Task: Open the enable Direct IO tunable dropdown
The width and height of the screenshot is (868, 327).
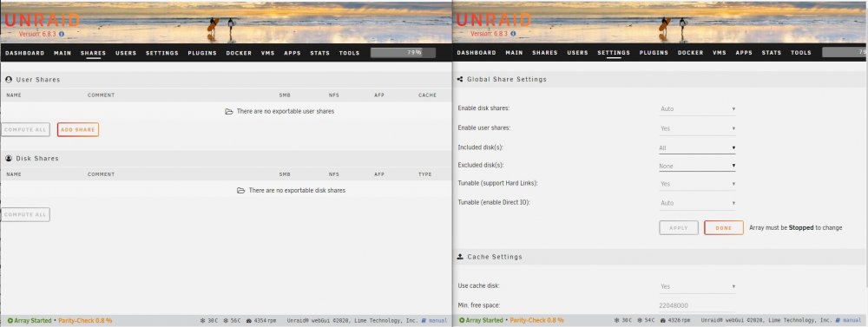Action: (698, 203)
